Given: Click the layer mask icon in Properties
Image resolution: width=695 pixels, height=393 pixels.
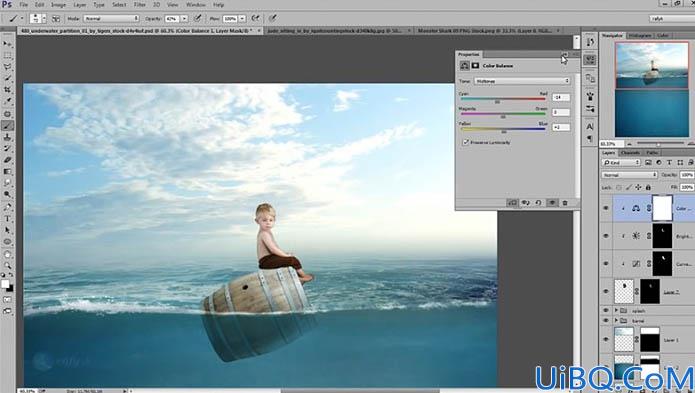Looking at the screenshot, I should [x=475, y=66].
